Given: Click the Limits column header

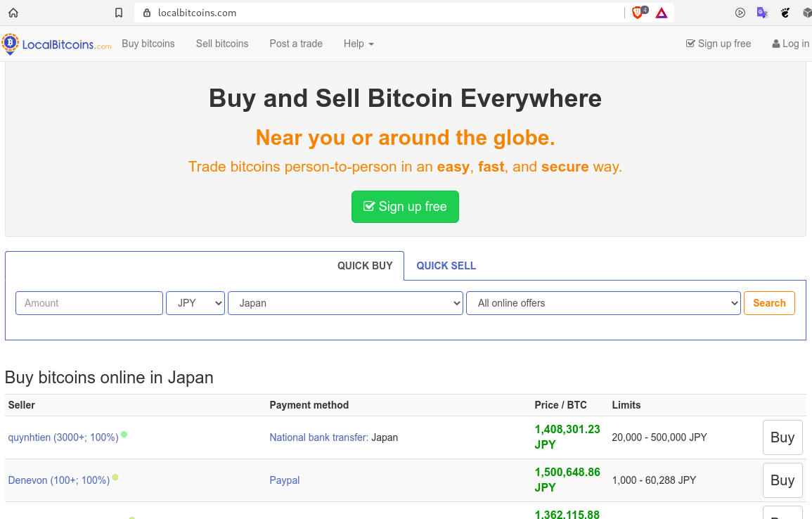Looking at the screenshot, I should tap(626, 405).
